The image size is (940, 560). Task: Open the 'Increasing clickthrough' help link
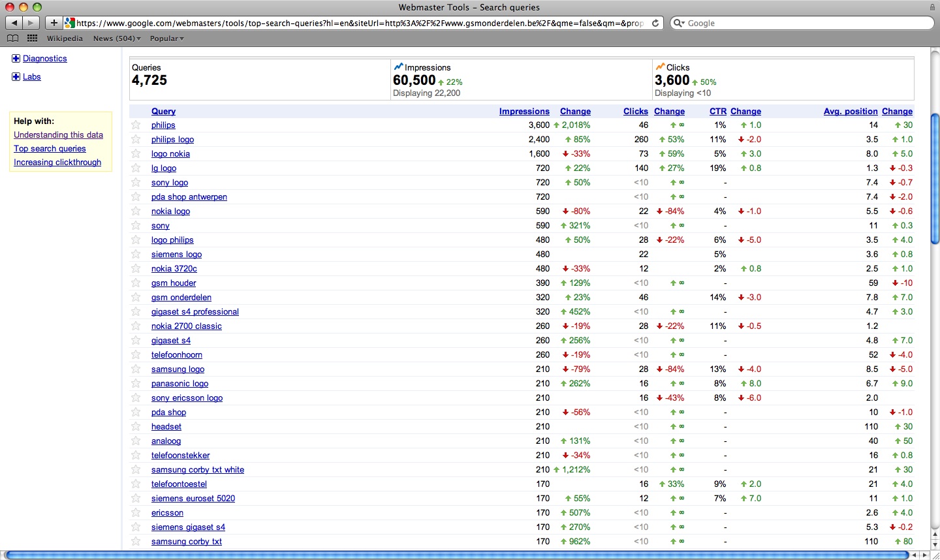pyautogui.click(x=57, y=163)
